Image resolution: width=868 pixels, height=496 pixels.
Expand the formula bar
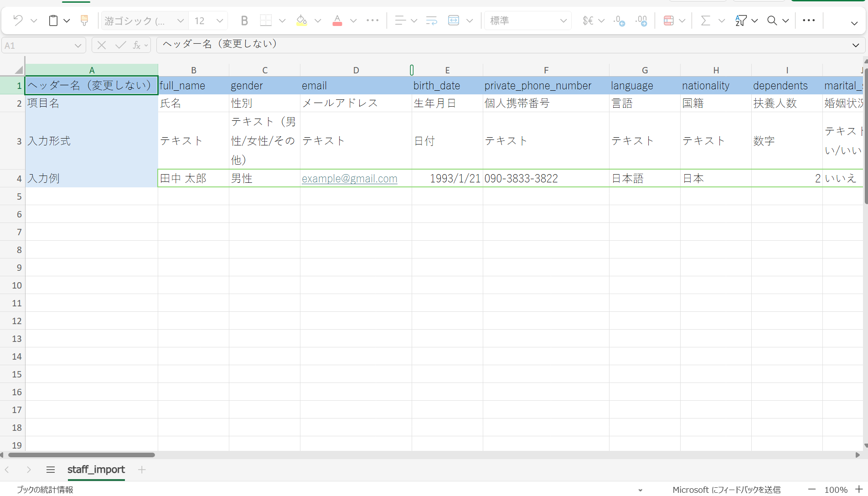856,45
